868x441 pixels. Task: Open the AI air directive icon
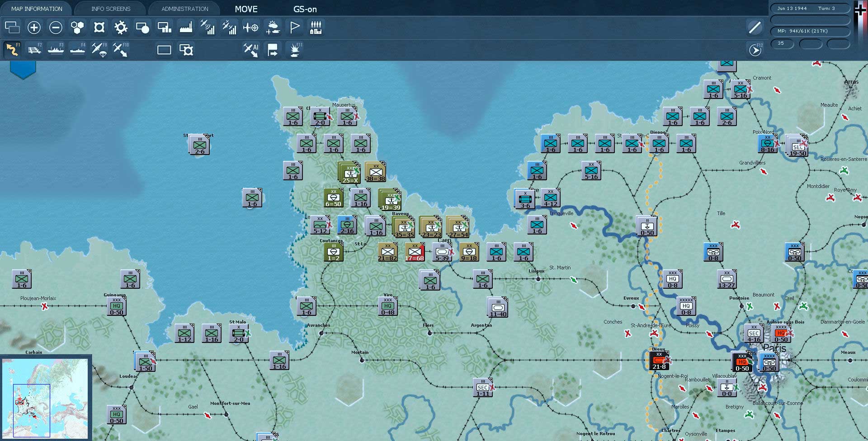coord(251,50)
